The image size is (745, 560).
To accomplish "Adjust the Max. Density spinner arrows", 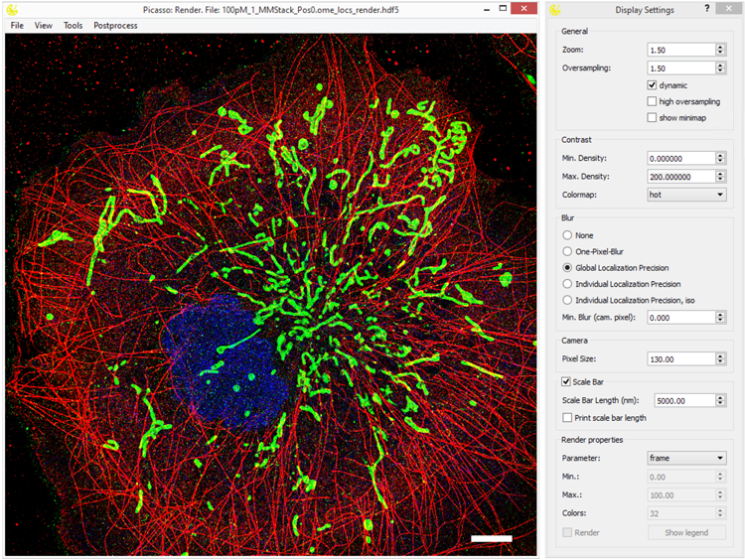I will pyautogui.click(x=720, y=177).
